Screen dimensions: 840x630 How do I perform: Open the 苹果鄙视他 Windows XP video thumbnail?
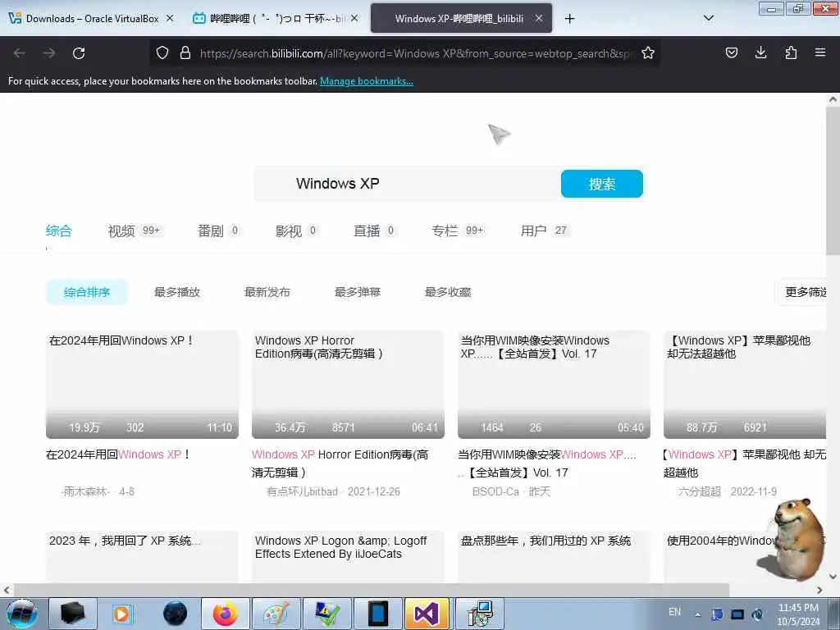745,385
